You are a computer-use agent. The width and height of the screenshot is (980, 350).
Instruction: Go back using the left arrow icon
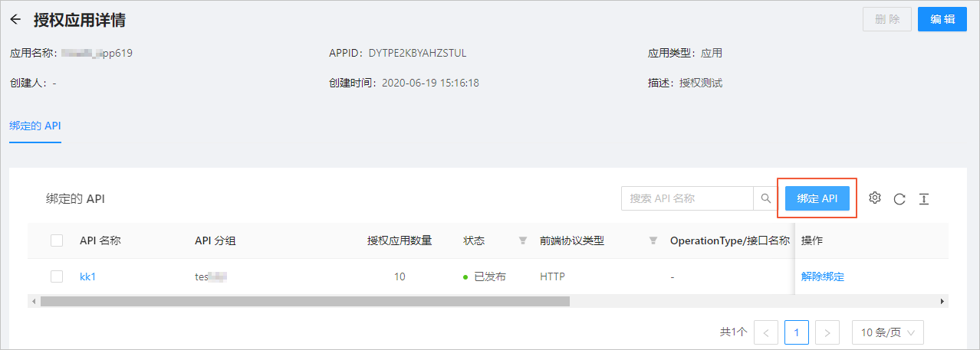click(15, 20)
